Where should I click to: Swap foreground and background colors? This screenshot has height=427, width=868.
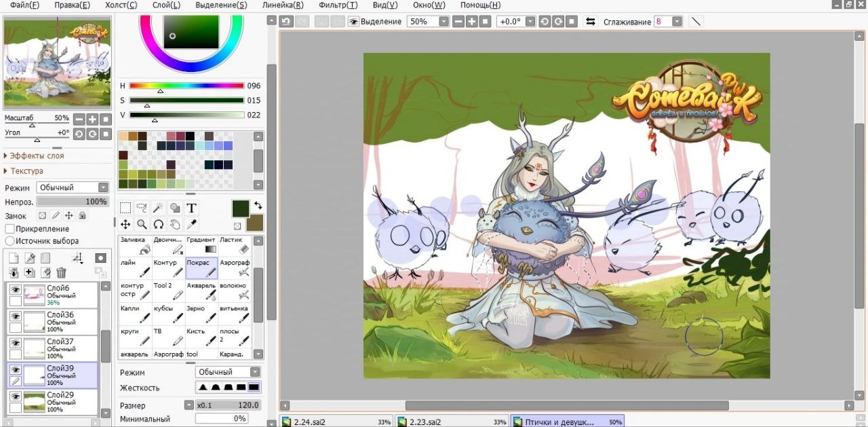258,204
